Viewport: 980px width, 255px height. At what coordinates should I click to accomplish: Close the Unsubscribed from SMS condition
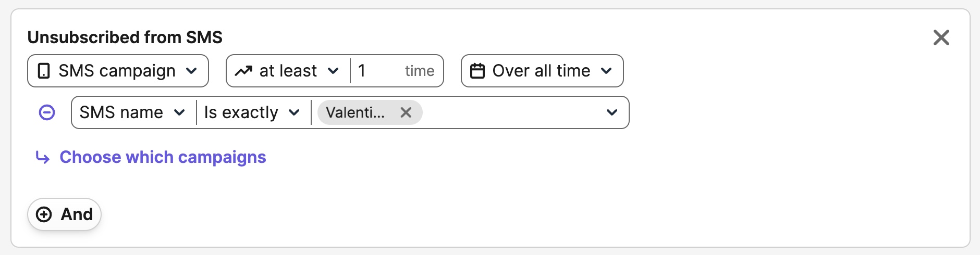941,37
